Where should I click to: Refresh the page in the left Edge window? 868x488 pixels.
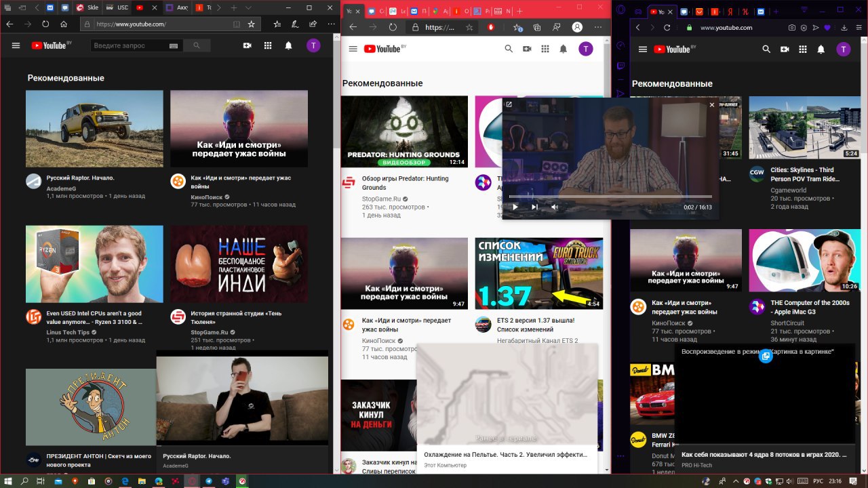[x=45, y=24]
